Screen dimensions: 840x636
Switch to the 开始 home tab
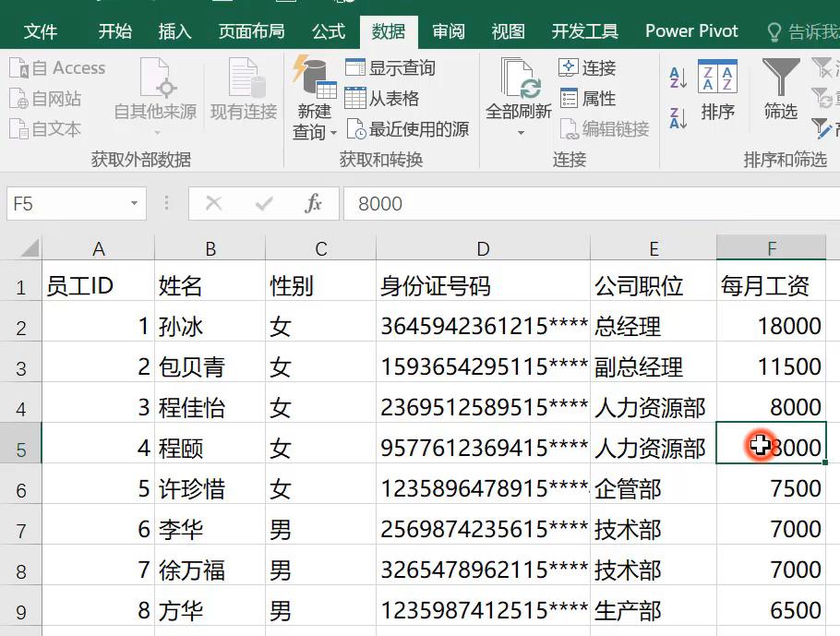point(114,31)
